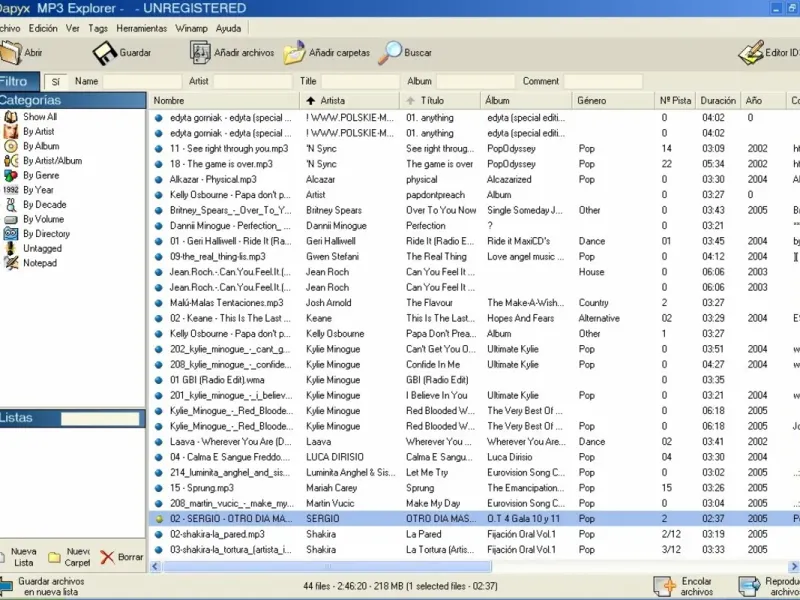Open the Tags menu
Screen dimensions: 800x600
click(98, 29)
